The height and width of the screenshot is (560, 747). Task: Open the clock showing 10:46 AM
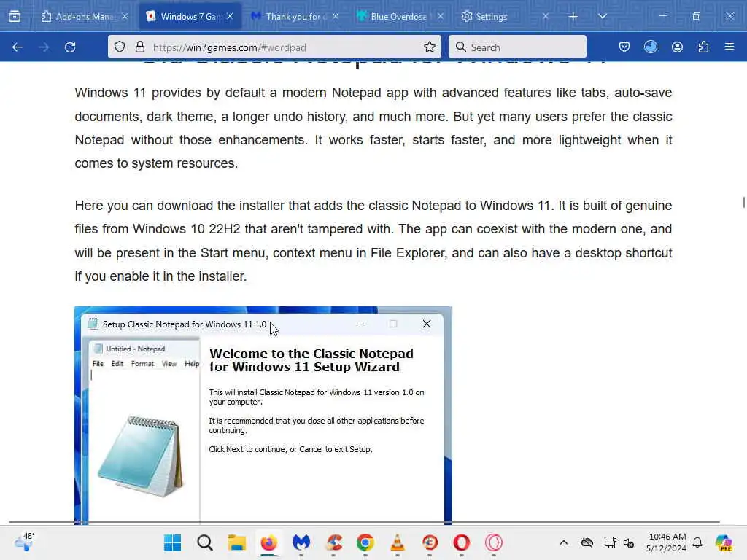666,542
